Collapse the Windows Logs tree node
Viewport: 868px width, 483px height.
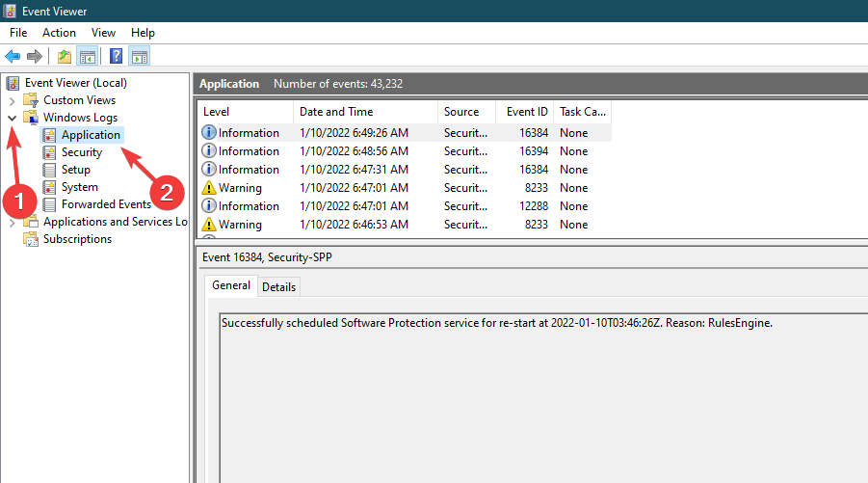tap(13, 118)
